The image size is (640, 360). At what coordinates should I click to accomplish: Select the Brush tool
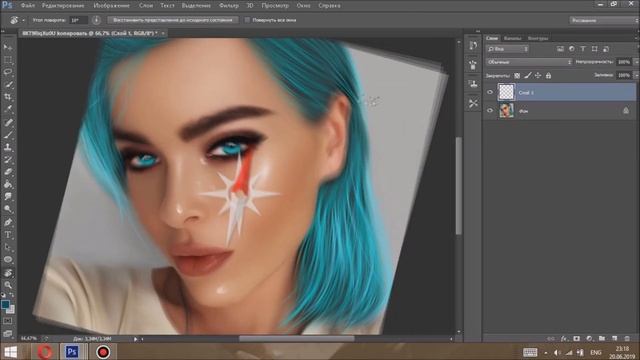click(8, 134)
